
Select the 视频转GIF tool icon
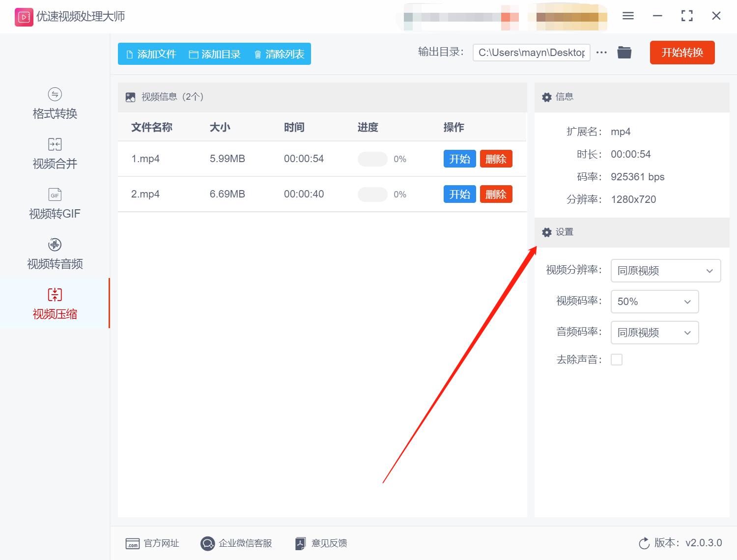pyautogui.click(x=54, y=194)
